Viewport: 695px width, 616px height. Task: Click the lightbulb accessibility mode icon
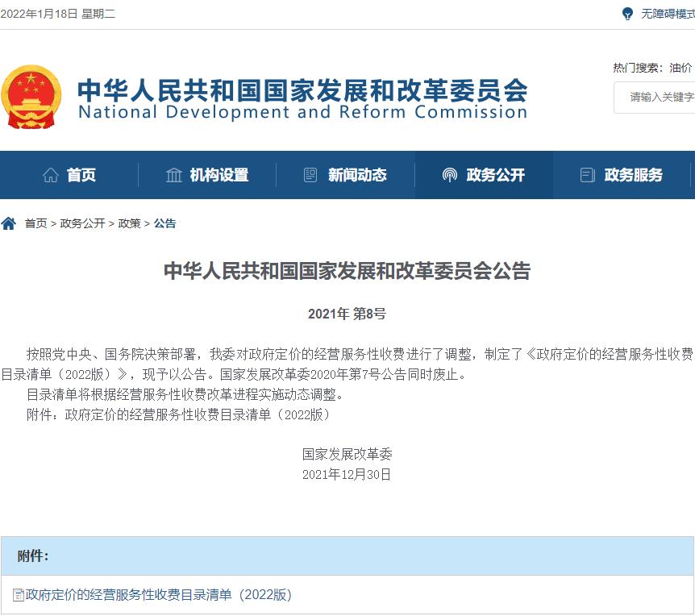pyautogui.click(x=627, y=14)
